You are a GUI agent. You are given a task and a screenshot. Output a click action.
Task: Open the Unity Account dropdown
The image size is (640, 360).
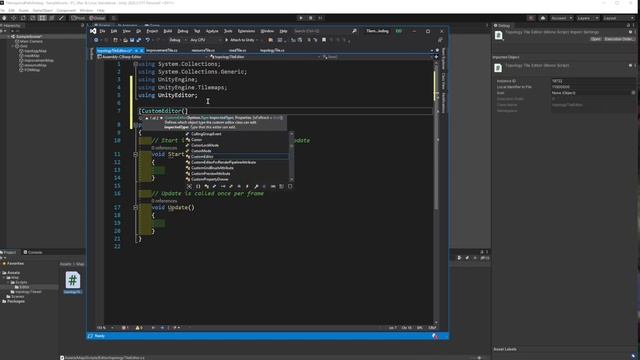coord(561,18)
